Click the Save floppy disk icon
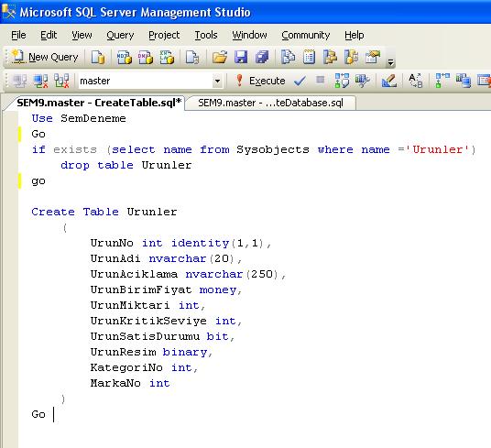This screenshot has width=491, height=448. 241,58
